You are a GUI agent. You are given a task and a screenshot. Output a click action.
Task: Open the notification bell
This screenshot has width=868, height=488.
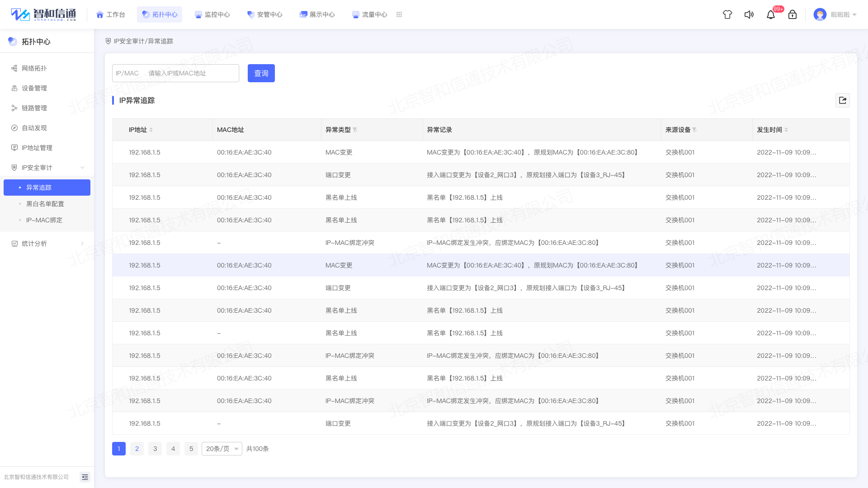click(771, 14)
